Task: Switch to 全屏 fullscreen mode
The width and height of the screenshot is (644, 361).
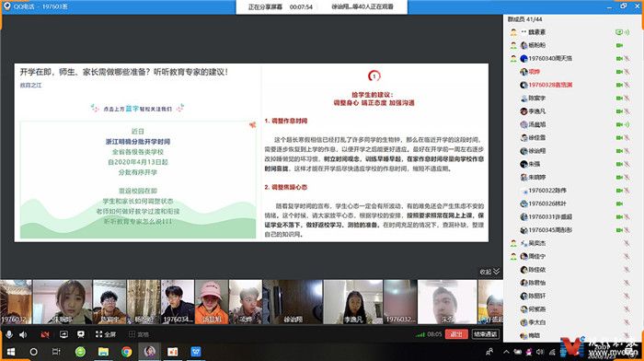Action: [x=106, y=334]
